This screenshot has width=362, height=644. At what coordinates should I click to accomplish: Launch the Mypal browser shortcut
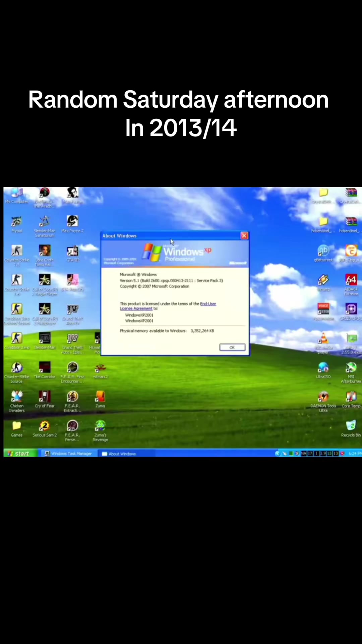tap(17, 224)
